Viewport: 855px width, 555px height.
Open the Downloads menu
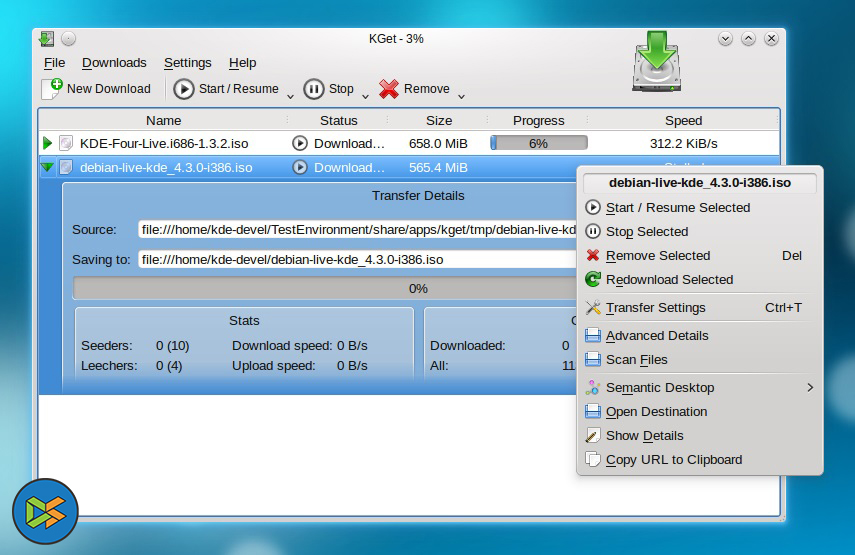[x=114, y=63]
